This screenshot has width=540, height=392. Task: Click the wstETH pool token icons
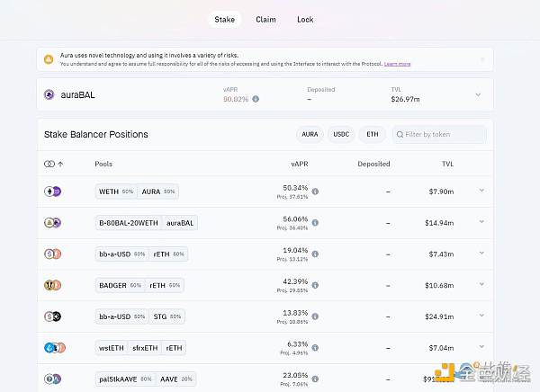51,347
